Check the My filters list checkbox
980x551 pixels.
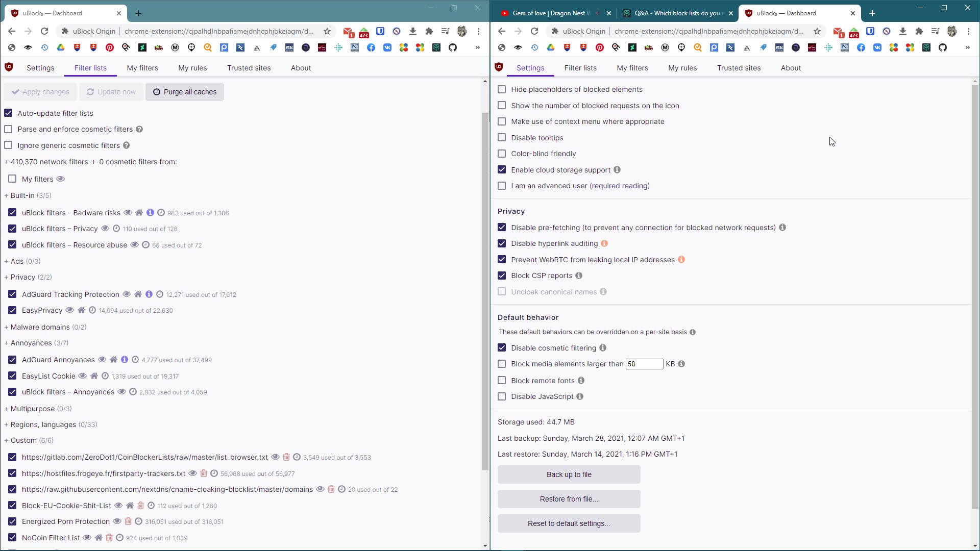click(x=12, y=179)
